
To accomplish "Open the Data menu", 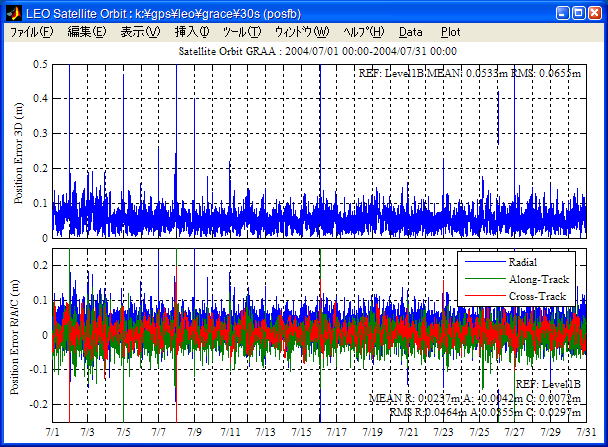I will (411, 32).
